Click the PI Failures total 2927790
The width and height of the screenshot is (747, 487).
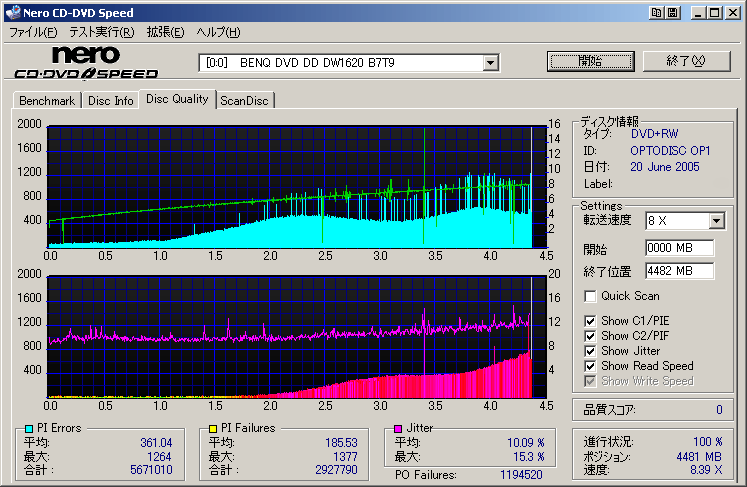336,470
